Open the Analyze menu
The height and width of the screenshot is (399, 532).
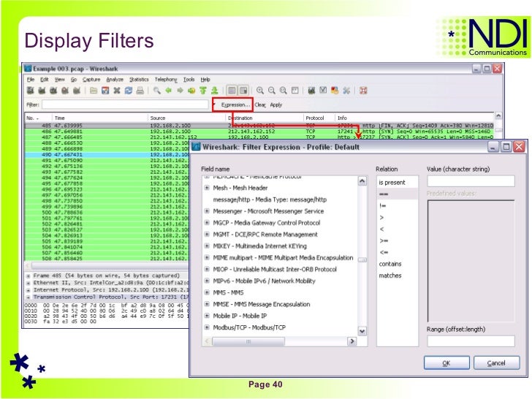[115, 80]
